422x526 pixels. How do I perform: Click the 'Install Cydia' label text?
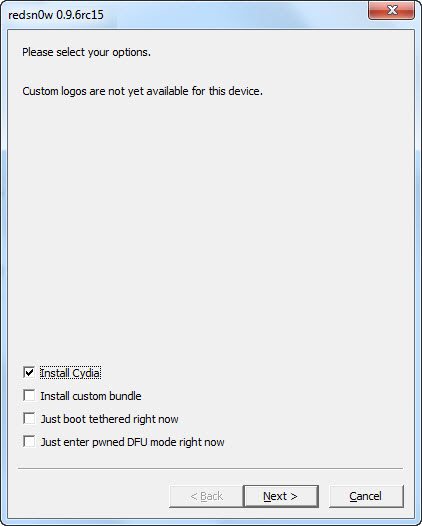(x=70, y=373)
